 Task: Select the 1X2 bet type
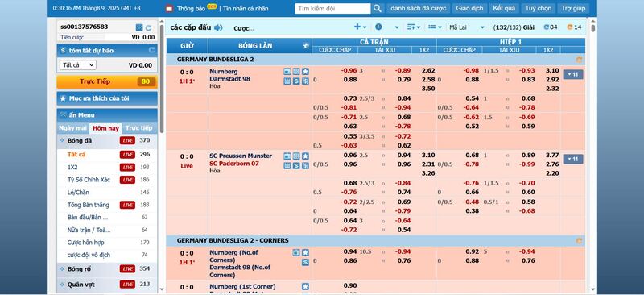click(72, 168)
